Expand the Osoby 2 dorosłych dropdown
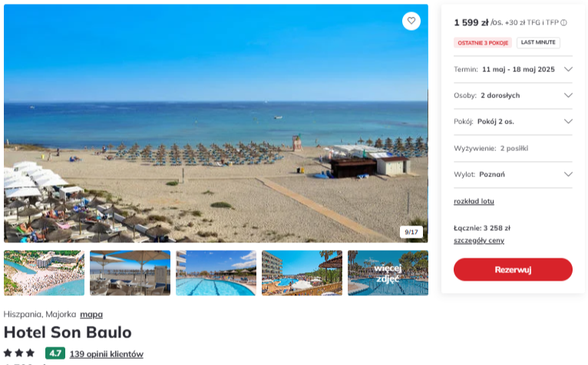This screenshot has width=588, height=365. [x=513, y=96]
